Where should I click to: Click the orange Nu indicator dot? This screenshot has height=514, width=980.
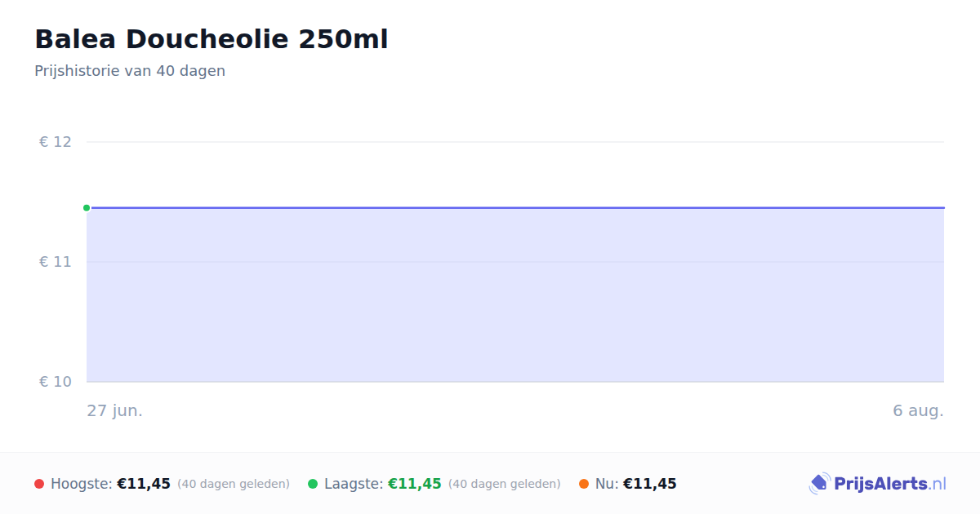(x=584, y=484)
